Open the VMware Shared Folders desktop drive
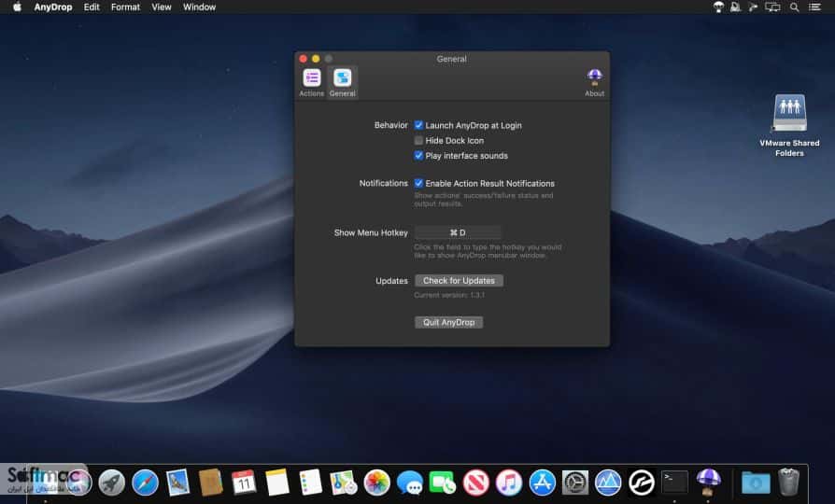The height and width of the screenshot is (504, 835). click(x=789, y=125)
